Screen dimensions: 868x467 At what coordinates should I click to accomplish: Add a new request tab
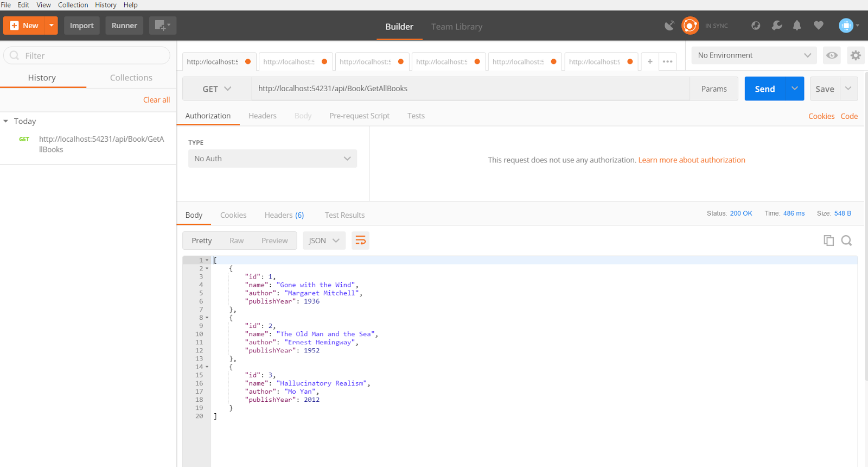tap(650, 61)
